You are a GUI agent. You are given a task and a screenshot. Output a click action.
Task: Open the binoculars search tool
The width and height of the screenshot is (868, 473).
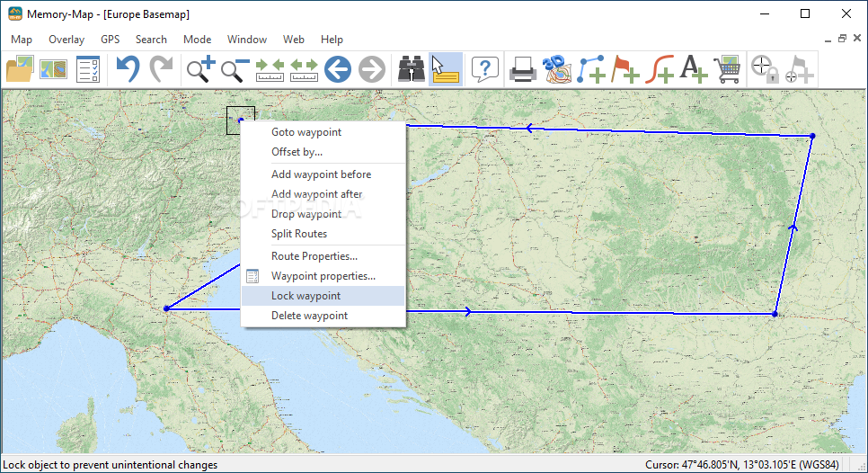[x=412, y=69]
